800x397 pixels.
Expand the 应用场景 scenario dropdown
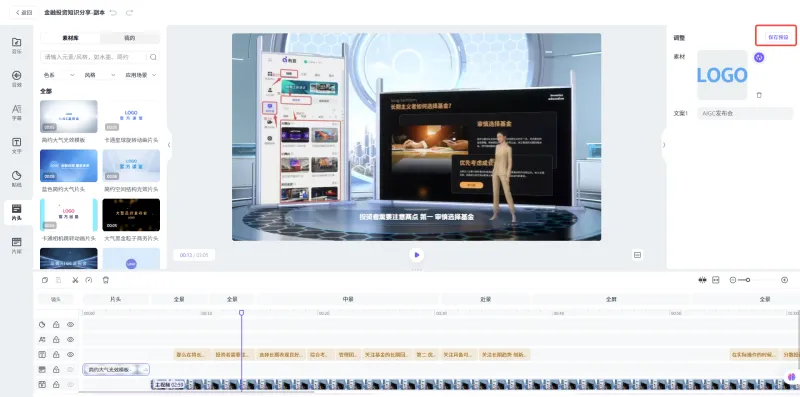pyautogui.click(x=141, y=75)
